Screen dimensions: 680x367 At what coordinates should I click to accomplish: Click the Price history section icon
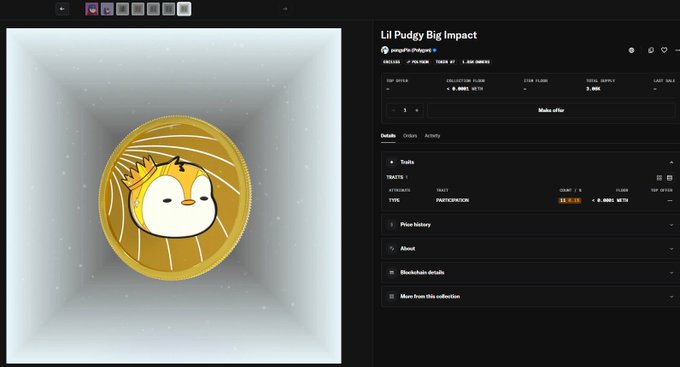391,225
